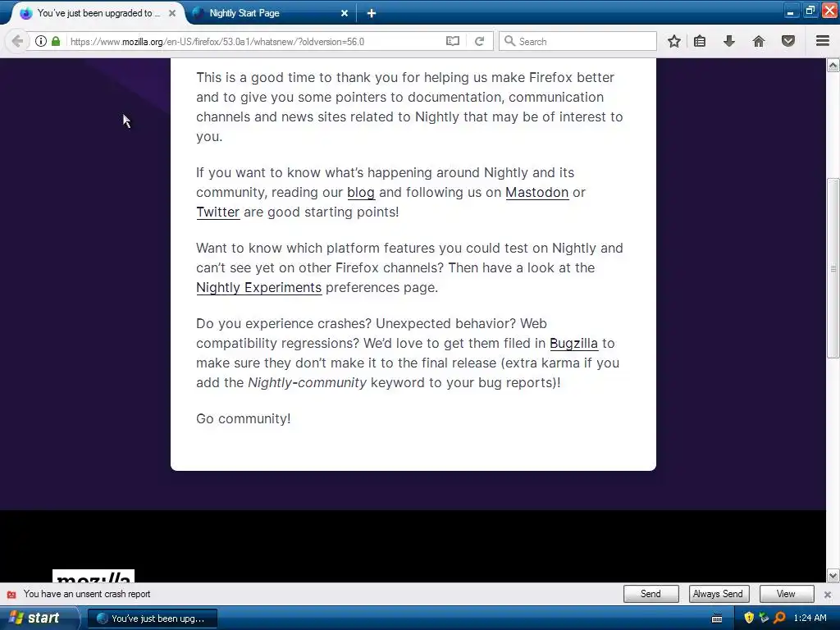Open Nightly Experiments preferences link
Screen dimensions: 840x630
(258, 288)
